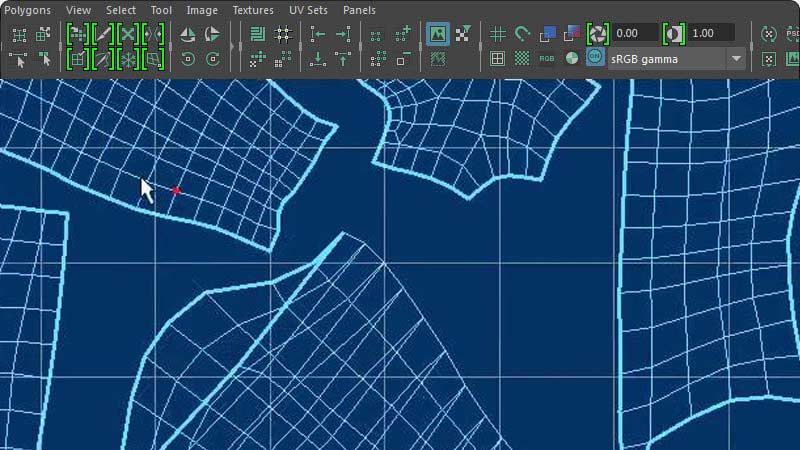
Task: Edit the gamma value 1.00
Action: [x=711, y=33]
